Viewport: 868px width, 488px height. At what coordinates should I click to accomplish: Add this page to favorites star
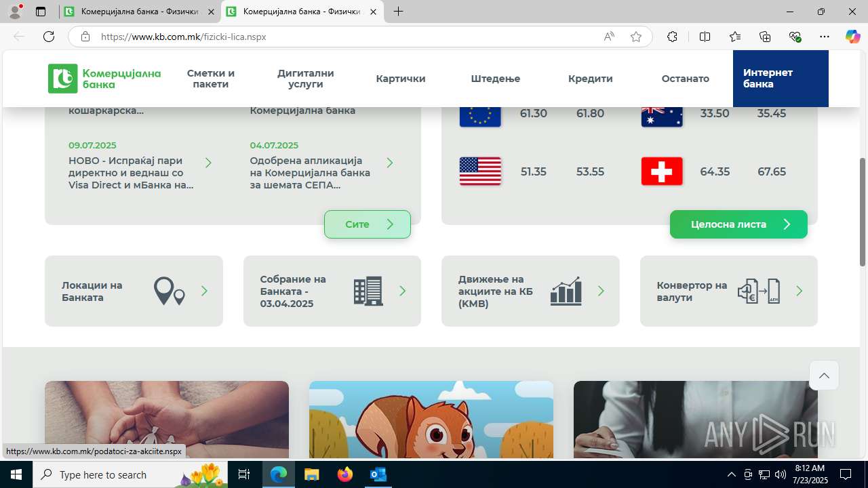coord(636,37)
